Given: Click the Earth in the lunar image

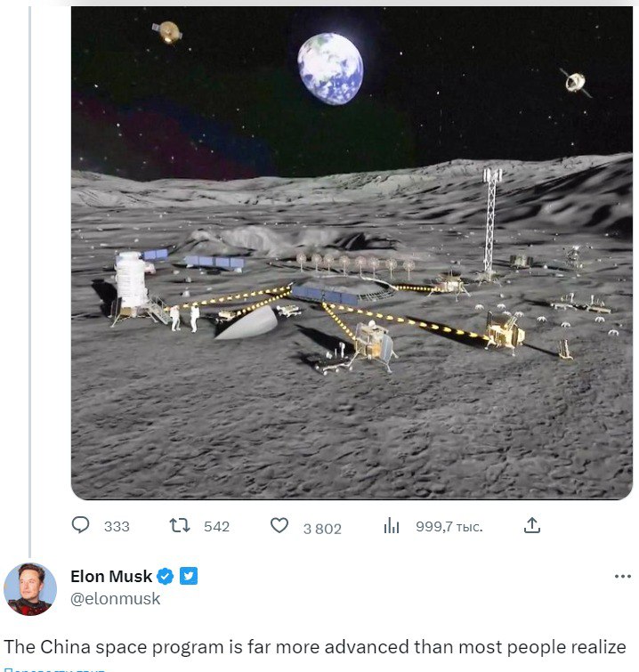Looking at the screenshot, I should 330,68.
